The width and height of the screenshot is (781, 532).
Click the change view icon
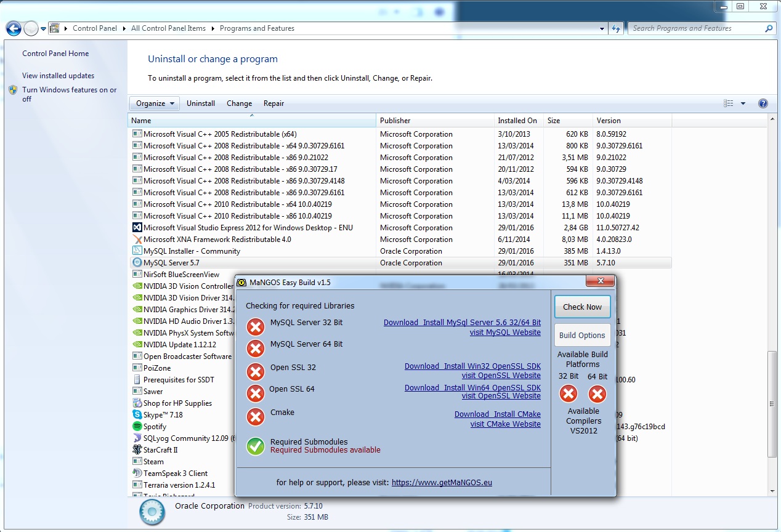tap(729, 103)
